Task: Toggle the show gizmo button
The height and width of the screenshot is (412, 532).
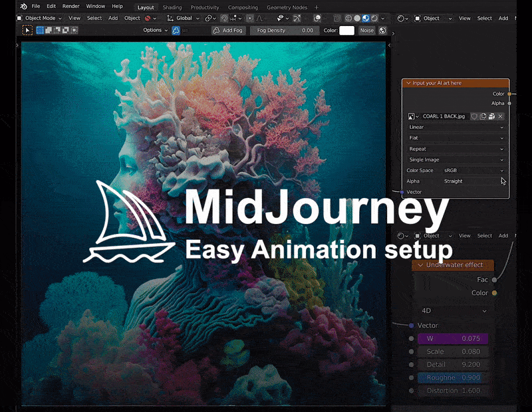Action: pyautogui.click(x=297, y=19)
